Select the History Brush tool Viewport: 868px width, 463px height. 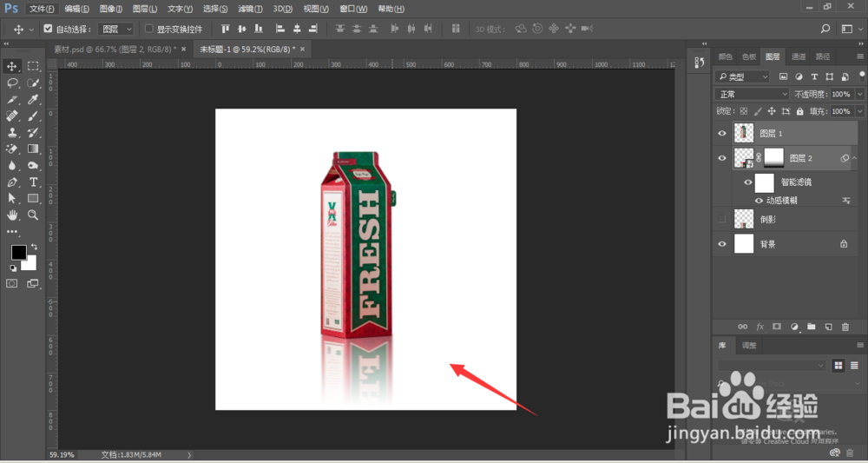coord(33,132)
